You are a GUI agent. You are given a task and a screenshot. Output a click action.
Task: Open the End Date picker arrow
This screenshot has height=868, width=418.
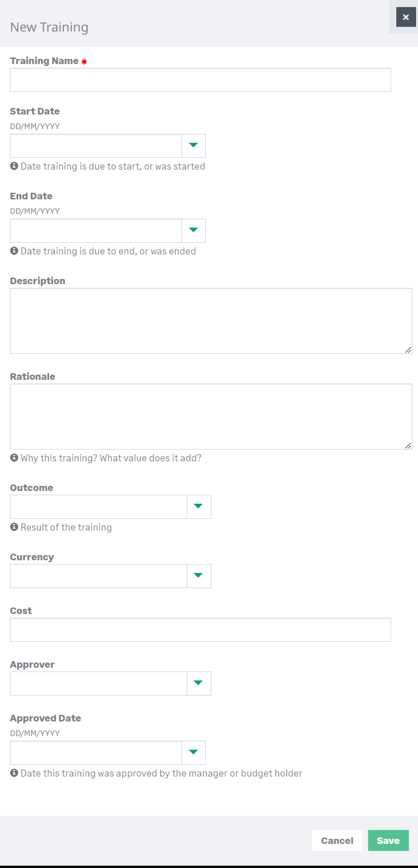193,230
